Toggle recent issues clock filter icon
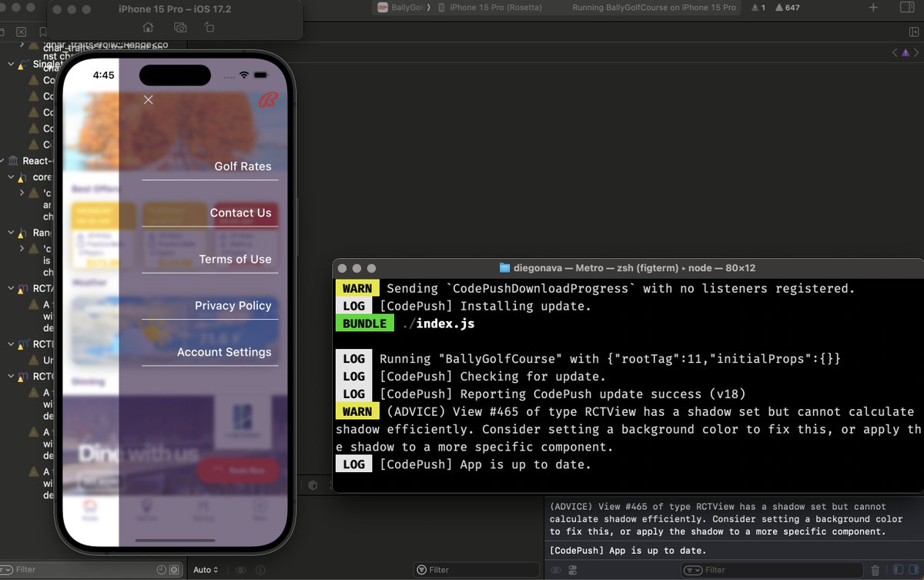Image resolution: width=924 pixels, height=580 pixels. 161,570
